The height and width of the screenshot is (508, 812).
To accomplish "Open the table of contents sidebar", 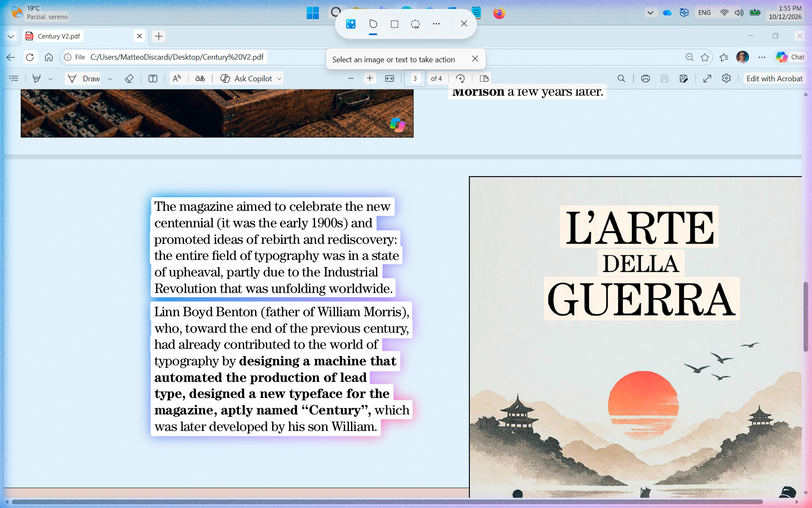I will point(14,78).
